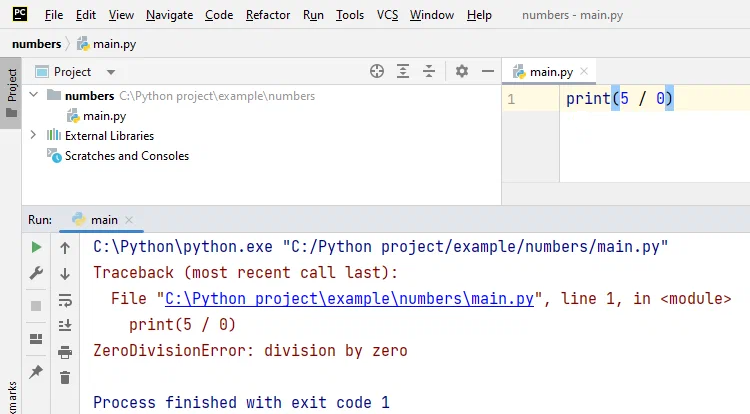Toggle scroll to end of console
This screenshot has width=750, height=414.
(65, 325)
